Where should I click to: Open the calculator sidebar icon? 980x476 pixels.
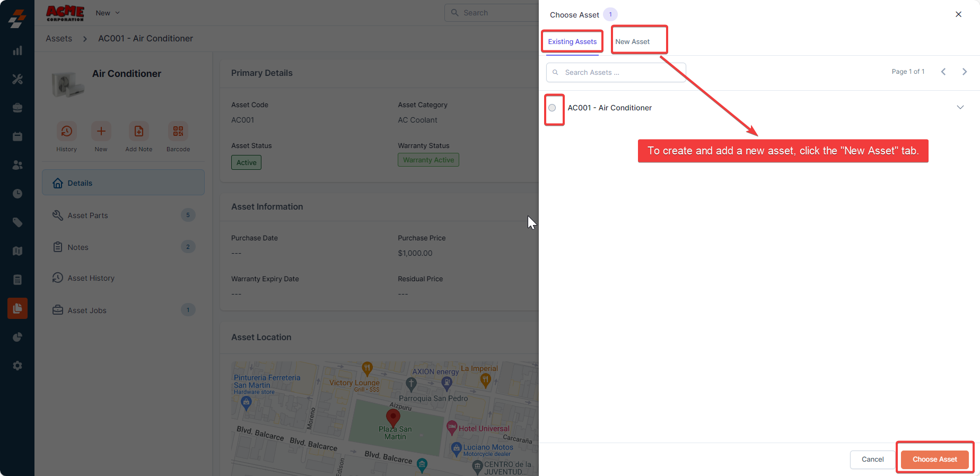tap(17, 280)
